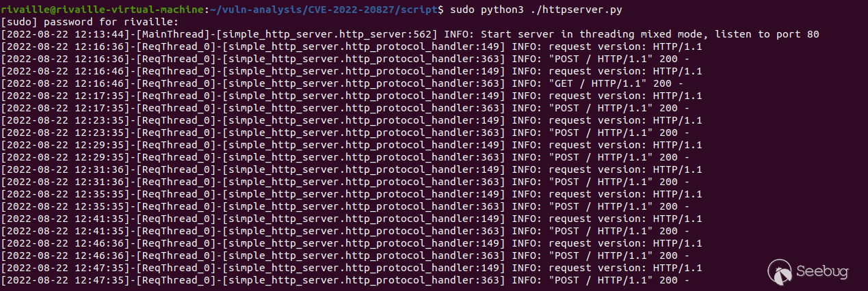
Task: Click the request version line at 12:31:36
Action: [625, 169]
